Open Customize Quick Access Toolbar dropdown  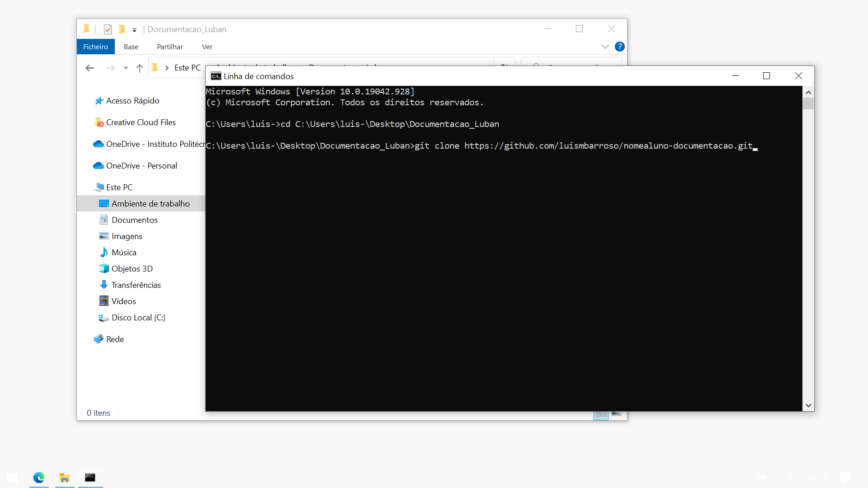134,30
